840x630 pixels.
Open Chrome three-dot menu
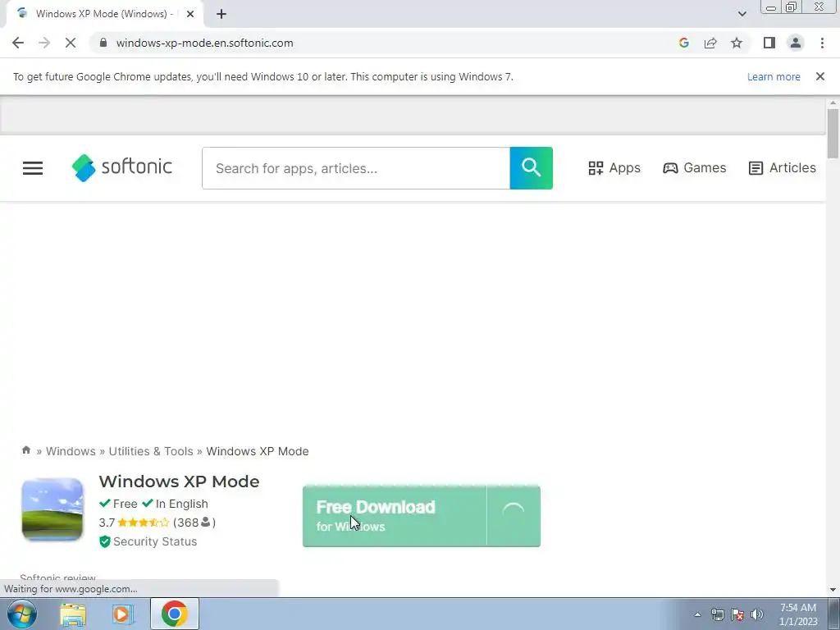pyautogui.click(x=822, y=43)
